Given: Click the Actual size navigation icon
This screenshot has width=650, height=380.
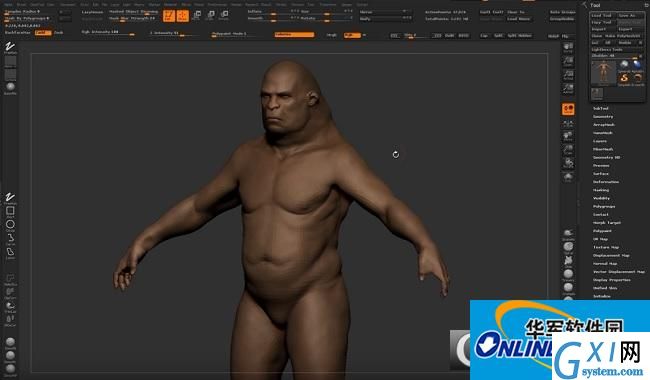Looking at the screenshot, I should [568, 75].
